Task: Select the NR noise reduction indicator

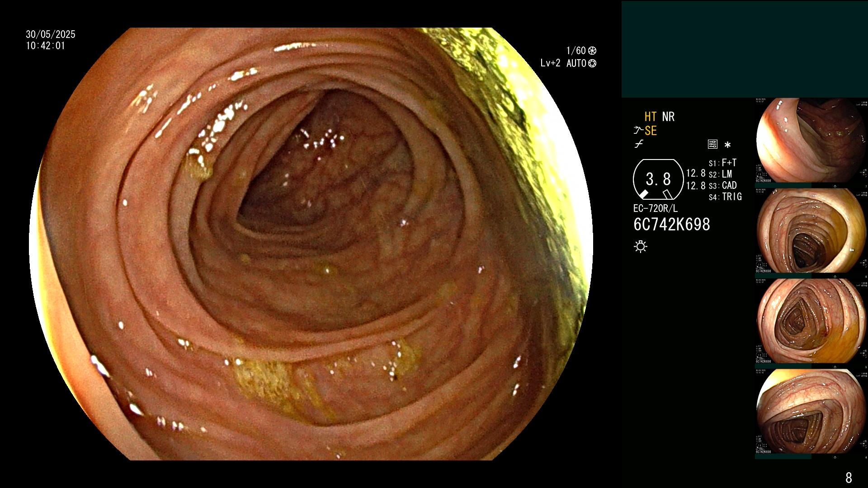Action: point(668,117)
